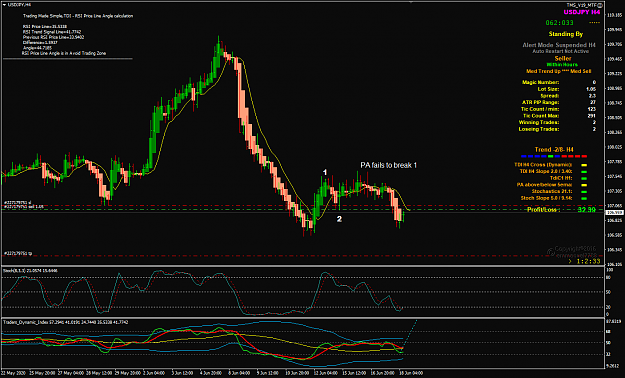This screenshot has height=378, width=625.
Task: Click the RSI Trend Signal Line value text
Action: click(x=52, y=32)
